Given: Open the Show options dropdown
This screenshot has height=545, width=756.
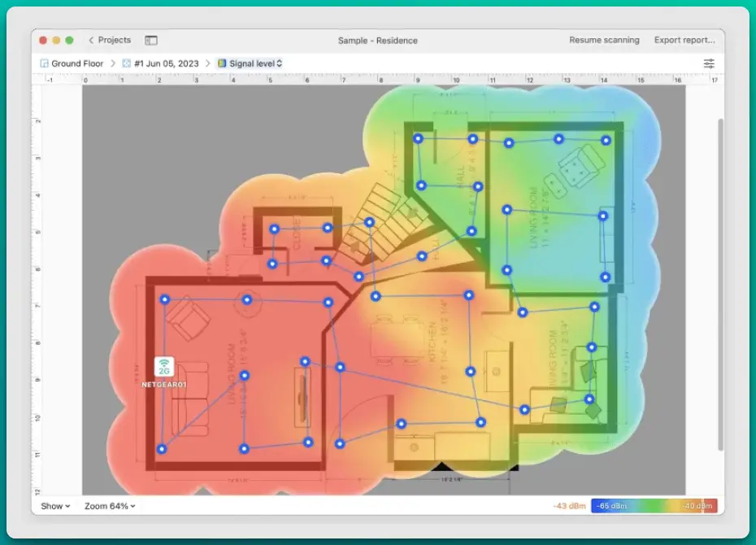Looking at the screenshot, I should tap(54, 506).
